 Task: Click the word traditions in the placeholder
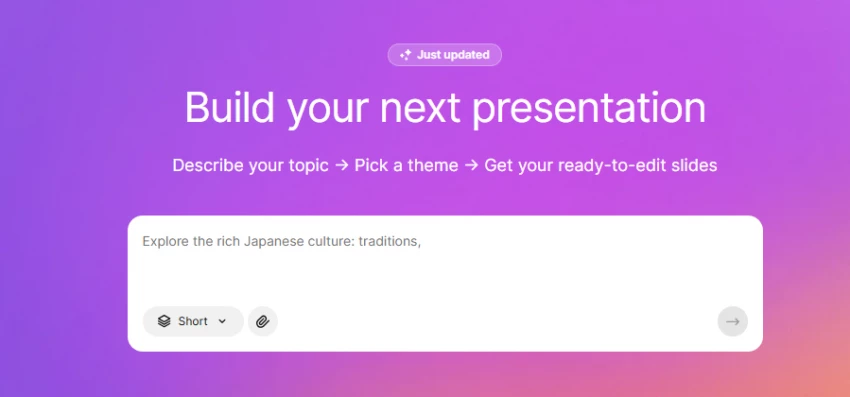pos(390,241)
